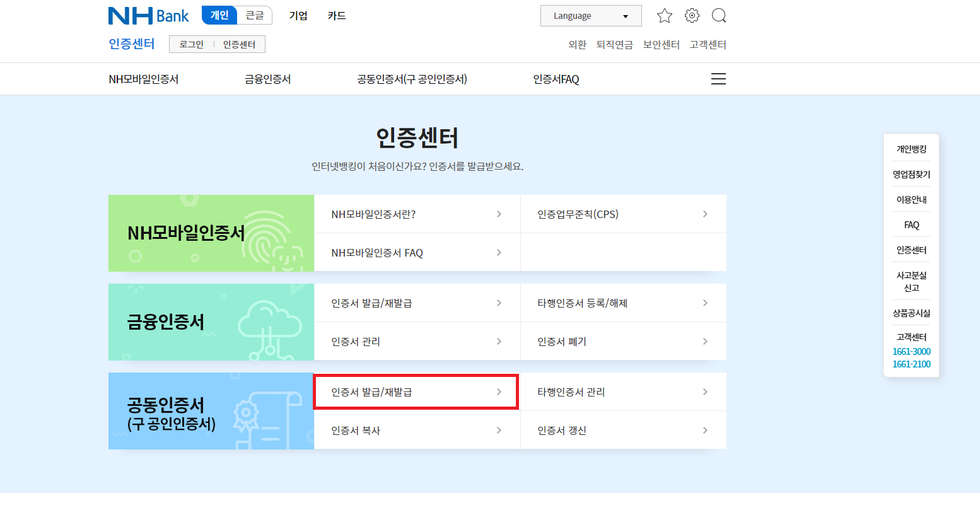Open favorites star icon

pyautogui.click(x=665, y=16)
